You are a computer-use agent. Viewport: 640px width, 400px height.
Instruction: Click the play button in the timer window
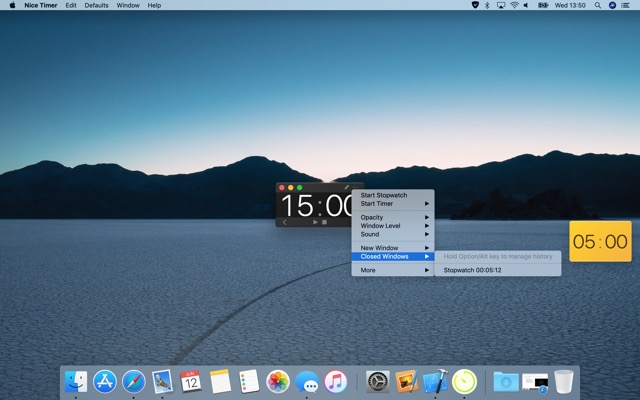(x=315, y=222)
